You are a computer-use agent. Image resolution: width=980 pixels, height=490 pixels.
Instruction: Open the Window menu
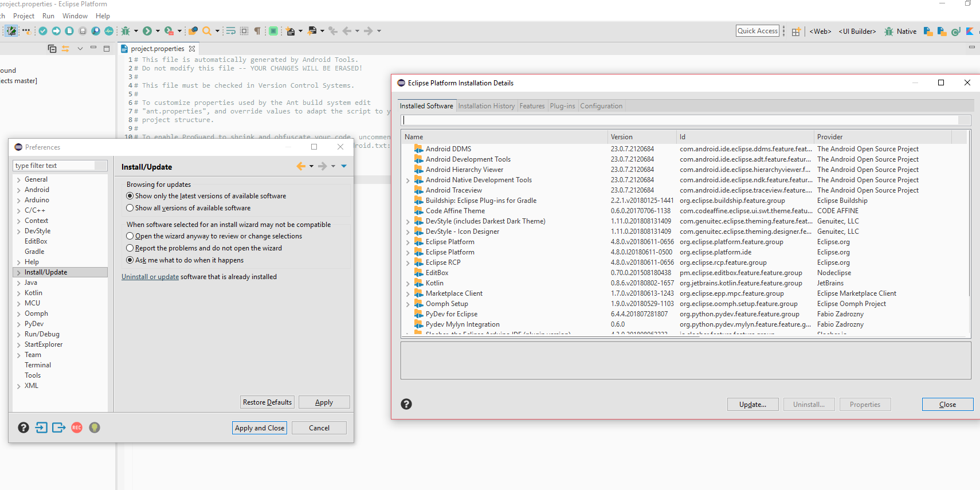click(75, 16)
